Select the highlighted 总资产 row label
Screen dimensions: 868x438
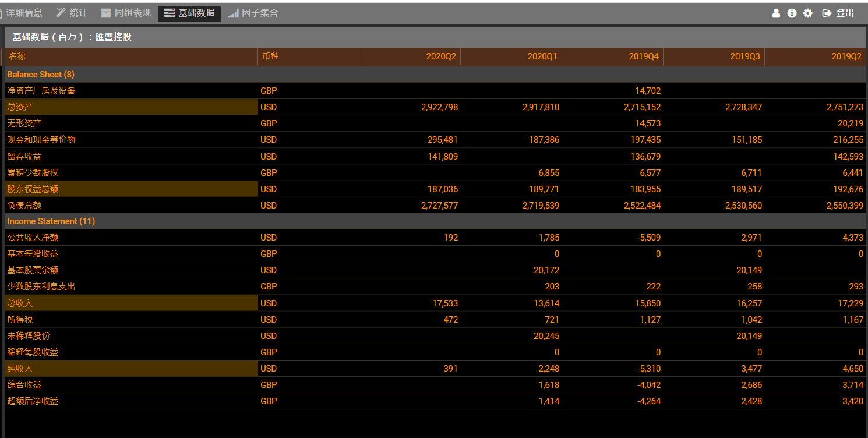click(x=131, y=107)
